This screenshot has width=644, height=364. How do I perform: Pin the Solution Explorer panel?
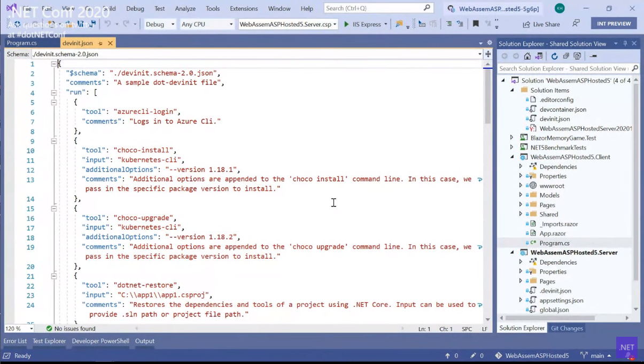coord(625,43)
